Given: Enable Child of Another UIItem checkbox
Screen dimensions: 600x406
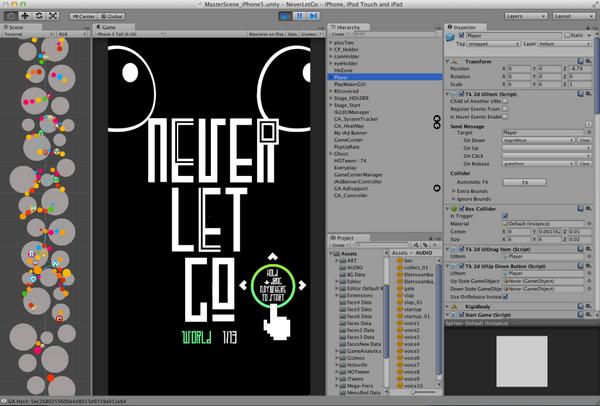Looking at the screenshot, I should (505, 101).
